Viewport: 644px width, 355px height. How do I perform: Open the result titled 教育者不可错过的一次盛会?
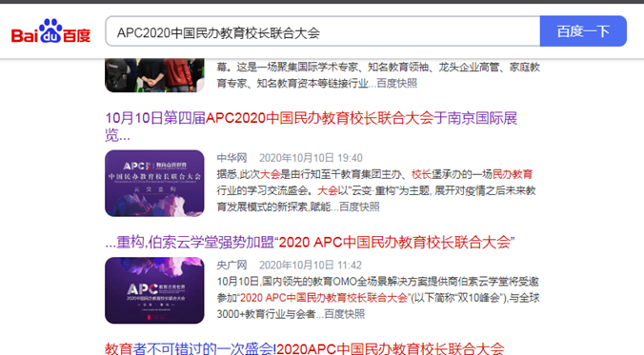tap(304, 349)
